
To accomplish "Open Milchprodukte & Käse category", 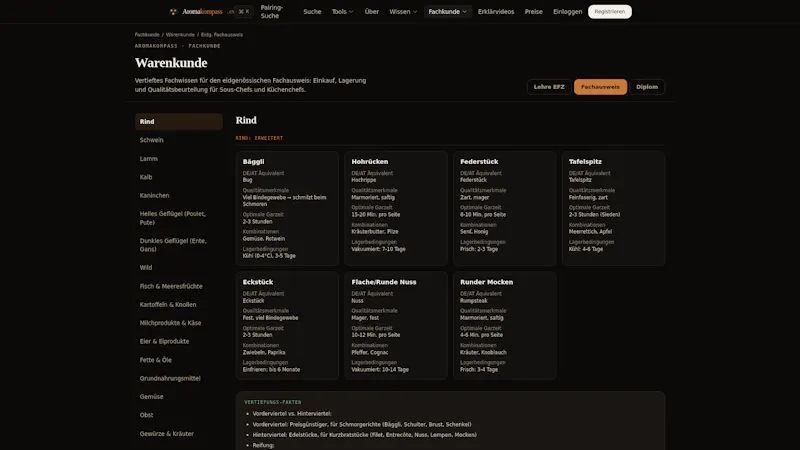I will coord(179,323).
